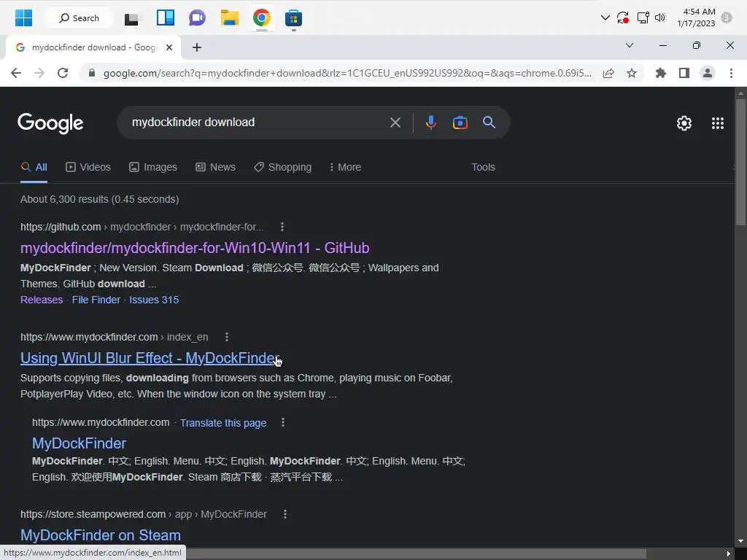The height and width of the screenshot is (560, 747).
Task: Open the Google apps grid
Action: tap(718, 123)
